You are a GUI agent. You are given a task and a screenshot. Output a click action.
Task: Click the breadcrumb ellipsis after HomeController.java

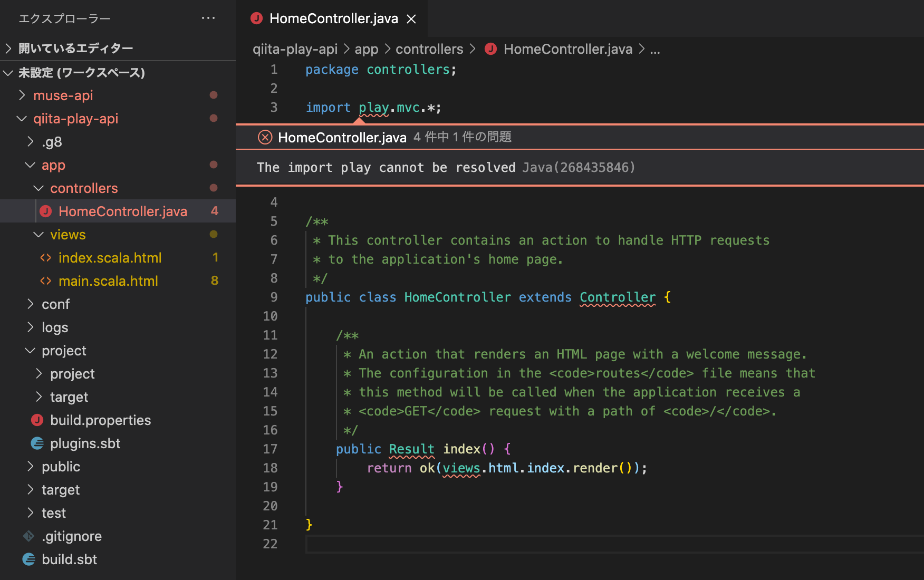(655, 49)
